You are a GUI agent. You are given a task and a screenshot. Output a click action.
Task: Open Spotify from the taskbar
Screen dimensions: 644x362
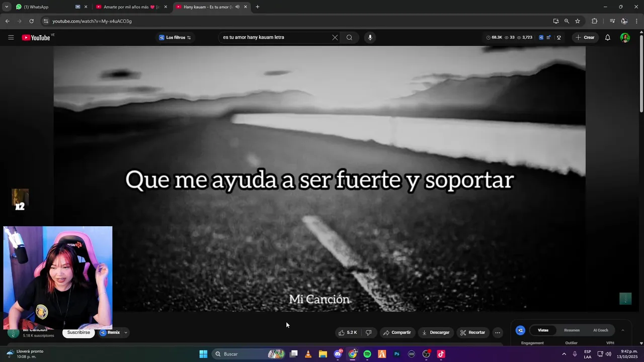(367, 354)
